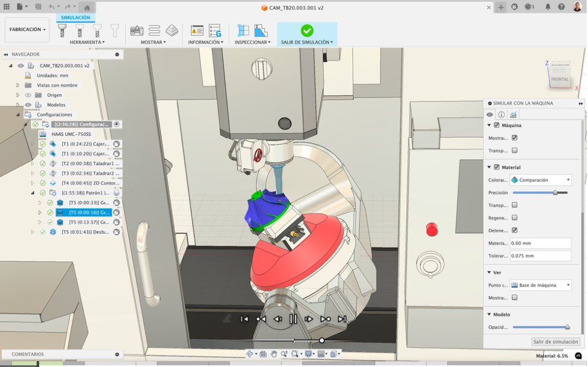Collapse the Ver section

click(x=489, y=272)
